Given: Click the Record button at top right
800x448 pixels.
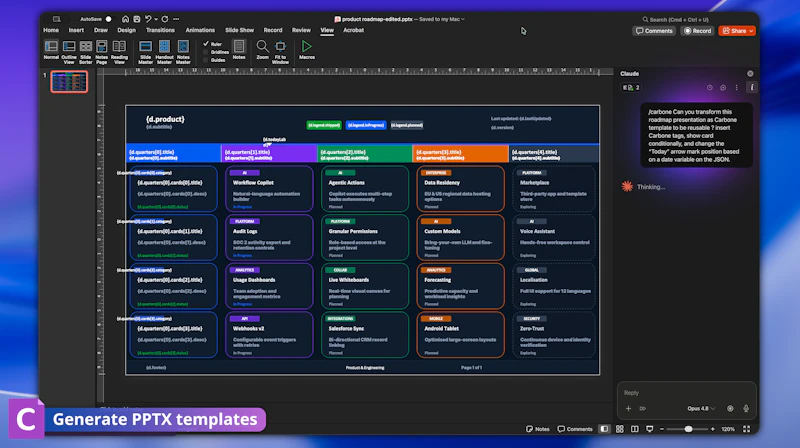Looking at the screenshot, I should [697, 31].
